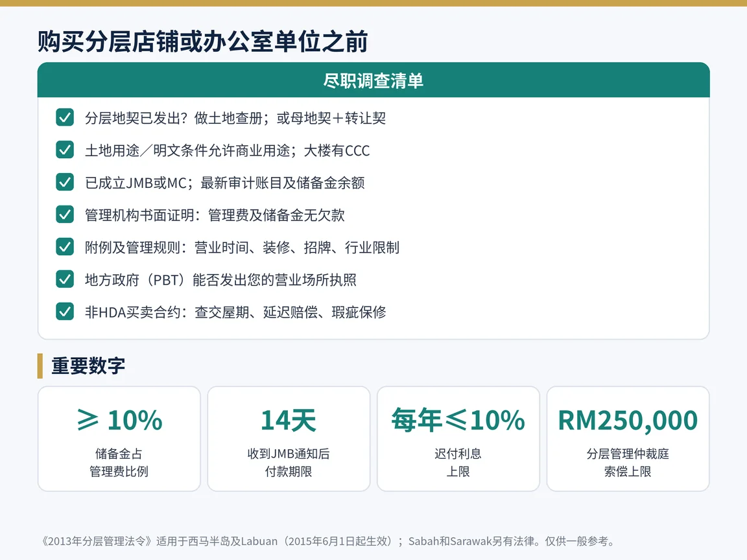Click the text 地方政府（PBT）能否发出营业场所执照
The width and height of the screenshot is (747, 560).
(x=220, y=279)
